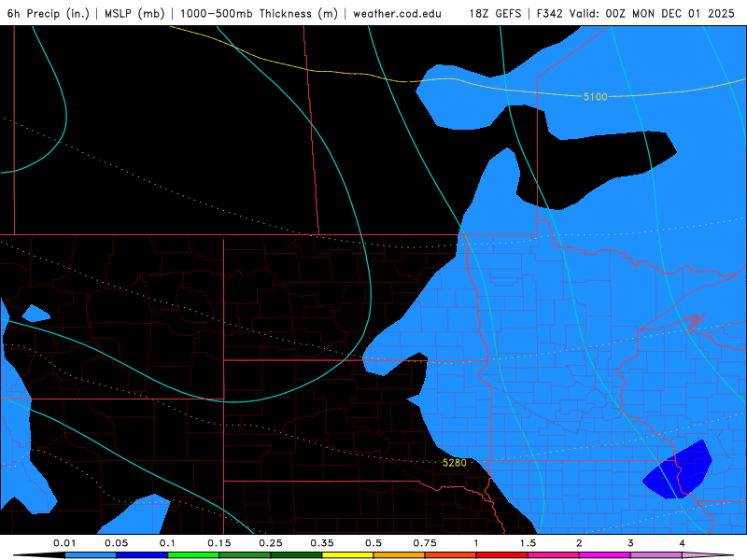This screenshot has height=560, width=747.
Task: Click the yellow 0.35 legend swatch
Action: coord(347,555)
